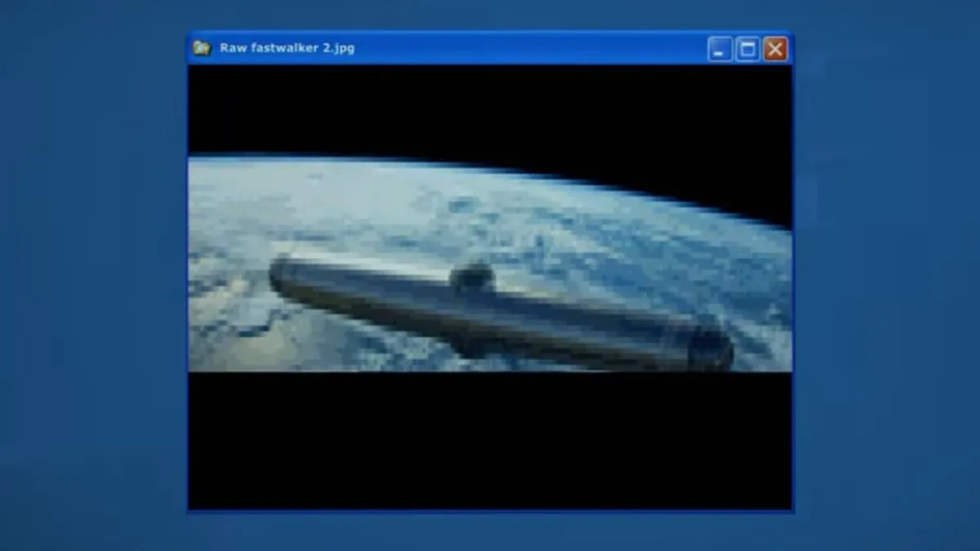Maximize the Raw fastwalker 2.jpg window
The height and width of the screenshot is (551, 980).
click(x=747, y=50)
